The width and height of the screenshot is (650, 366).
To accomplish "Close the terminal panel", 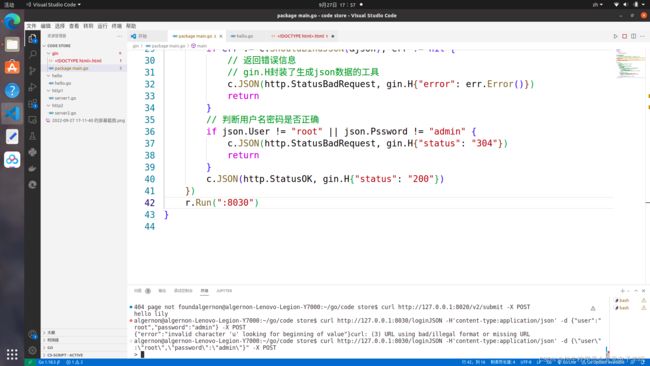I will 643,291.
